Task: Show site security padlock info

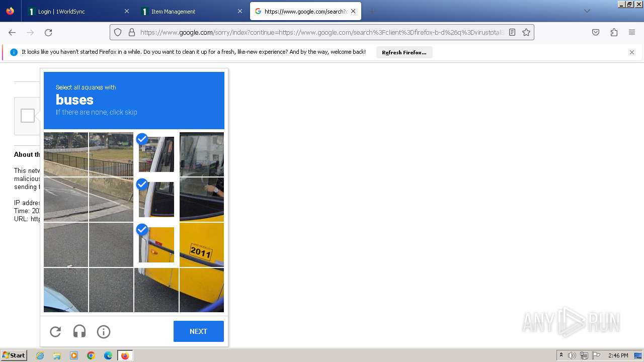Action: (132, 32)
